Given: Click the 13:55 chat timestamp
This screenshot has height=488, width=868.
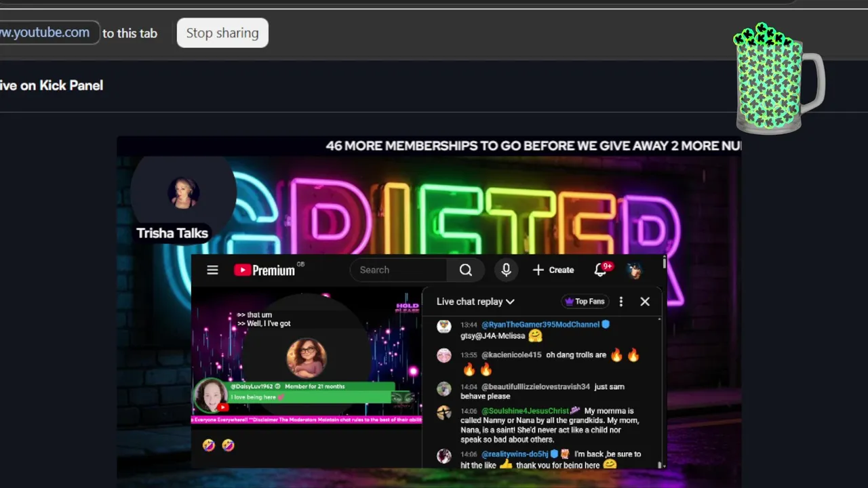Looking at the screenshot, I should coord(469,355).
